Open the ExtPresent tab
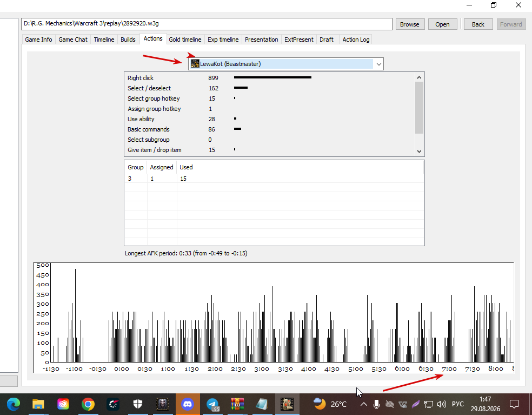The width and height of the screenshot is (532, 415). [x=299, y=39]
